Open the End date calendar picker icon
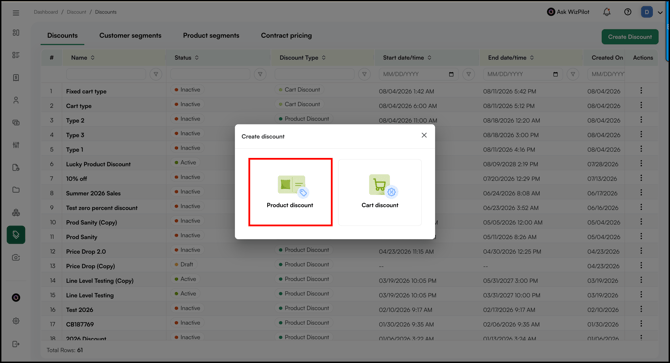The image size is (670, 363). coord(555,74)
